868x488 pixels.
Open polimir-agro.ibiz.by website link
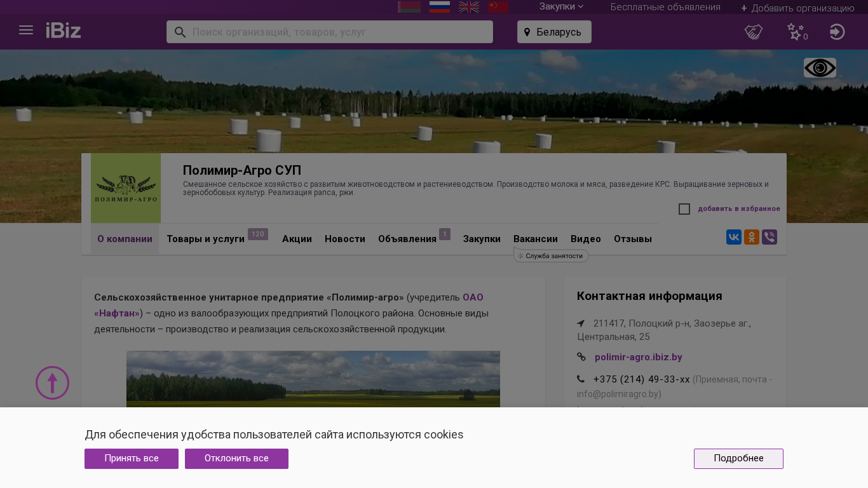pos(639,357)
